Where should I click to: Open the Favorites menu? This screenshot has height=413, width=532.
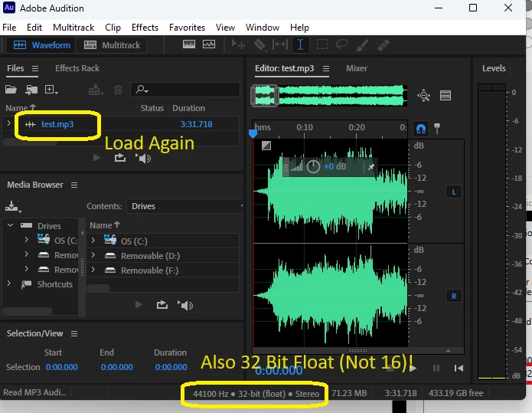(187, 28)
